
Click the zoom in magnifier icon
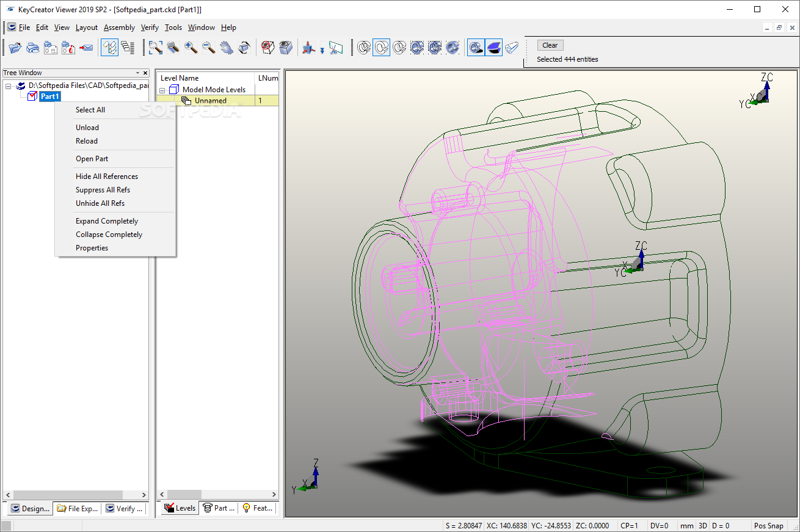(191, 48)
